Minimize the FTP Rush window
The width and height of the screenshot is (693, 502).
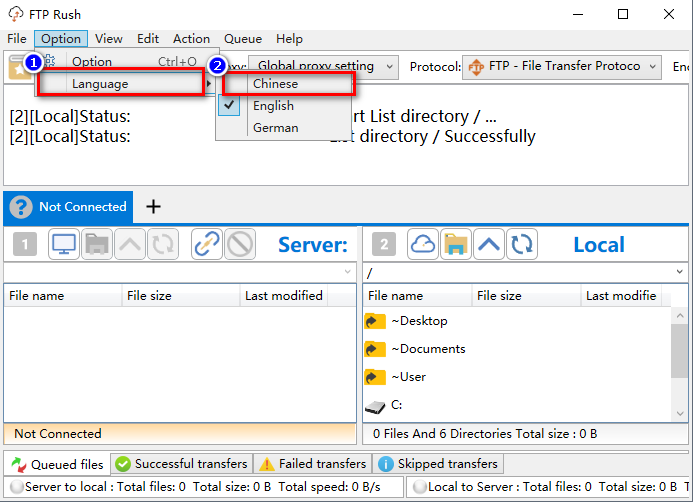click(x=578, y=14)
